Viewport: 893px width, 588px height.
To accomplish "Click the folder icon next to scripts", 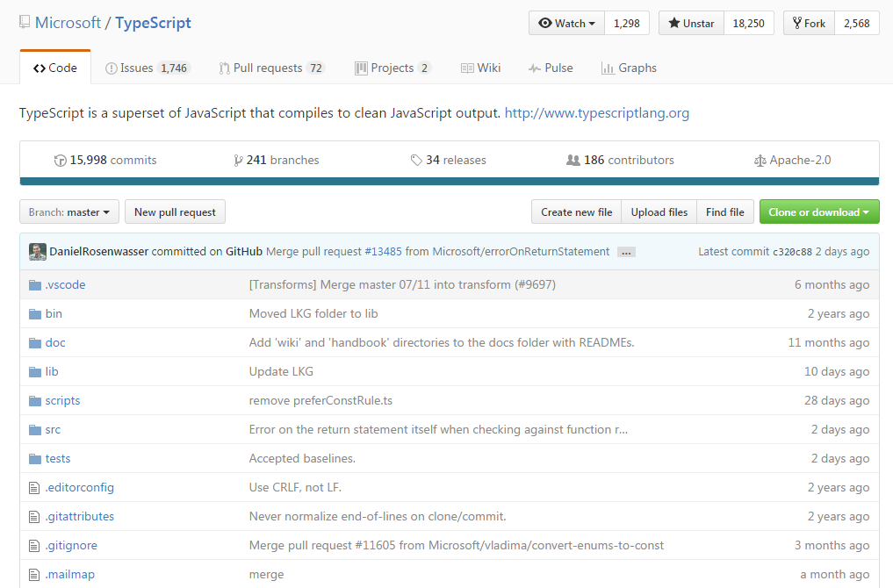I will (x=35, y=401).
